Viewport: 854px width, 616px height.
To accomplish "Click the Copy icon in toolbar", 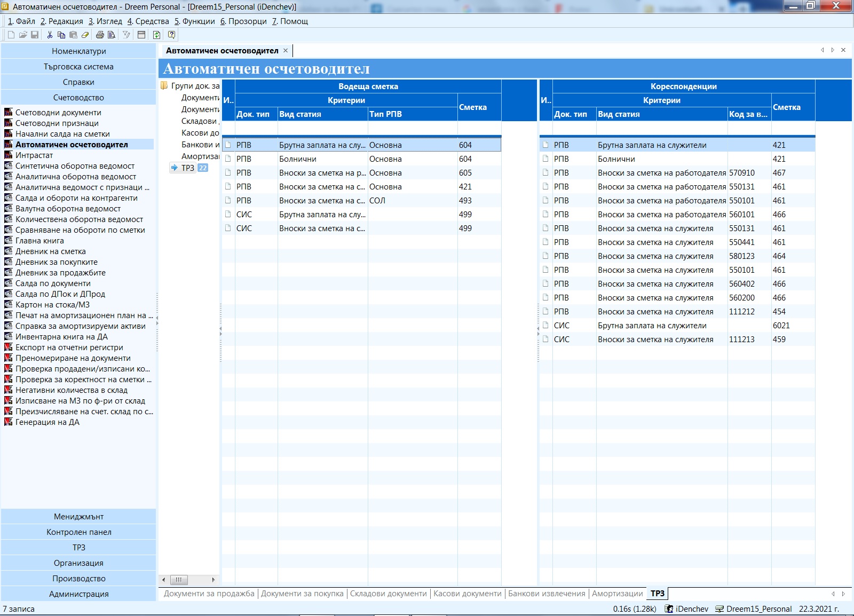I will point(61,35).
